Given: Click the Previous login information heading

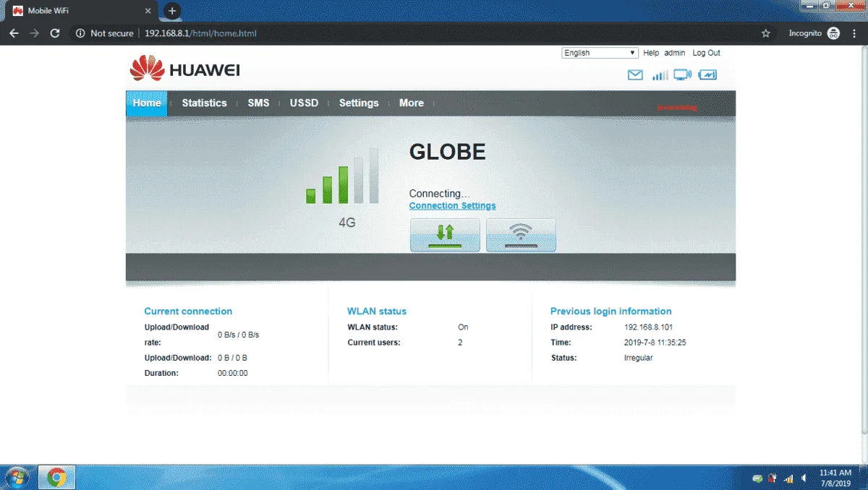Looking at the screenshot, I should (611, 311).
